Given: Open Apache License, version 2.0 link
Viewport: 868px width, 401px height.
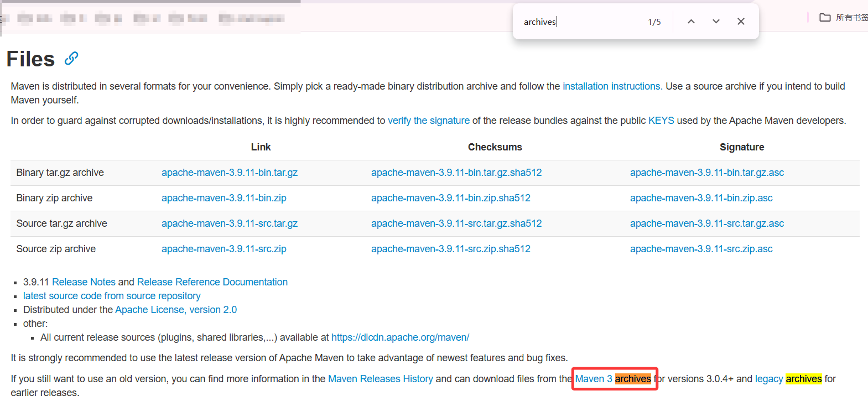Looking at the screenshot, I should coord(176,310).
